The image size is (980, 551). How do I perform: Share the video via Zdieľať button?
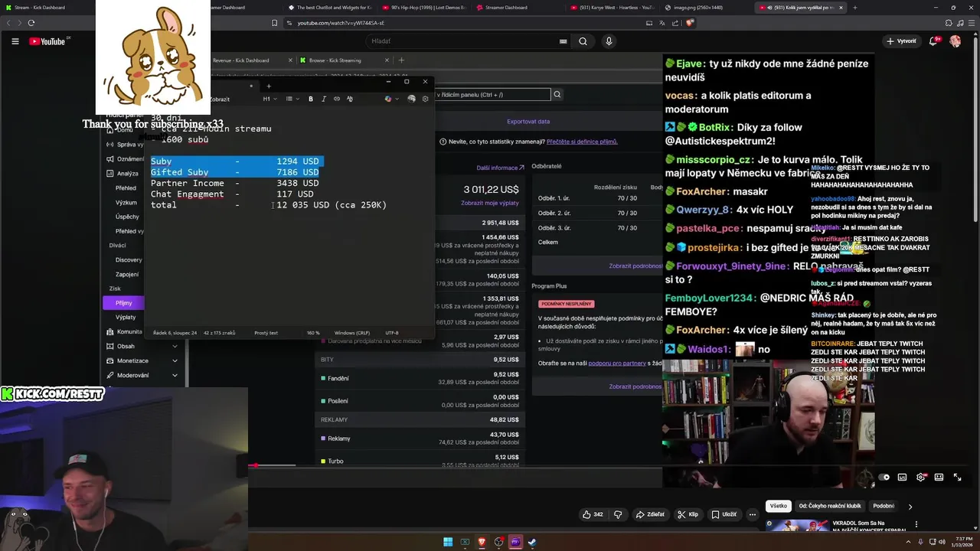tap(650, 514)
